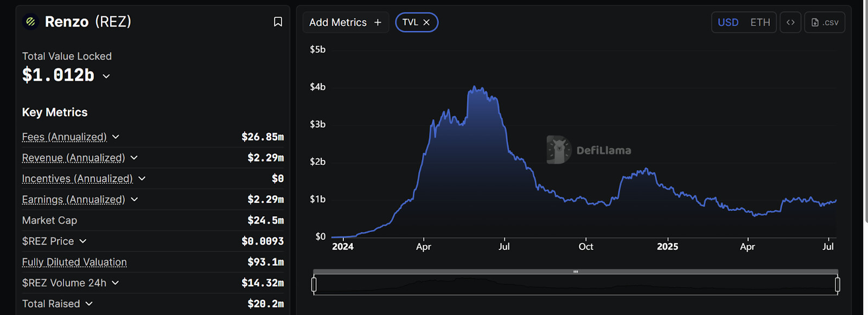Click the $20.2m total raised value

tap(266, 304)
